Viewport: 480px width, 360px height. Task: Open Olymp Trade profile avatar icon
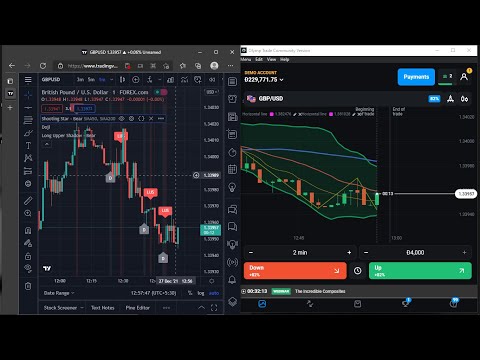click(464, 77)
